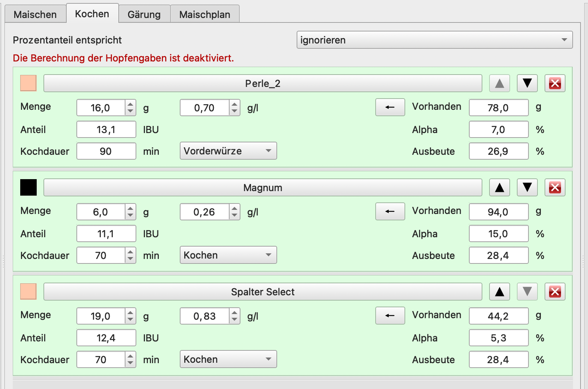Delete the Perle_2 hop entry
Viewport: 588px width, 389px height.
555,83
